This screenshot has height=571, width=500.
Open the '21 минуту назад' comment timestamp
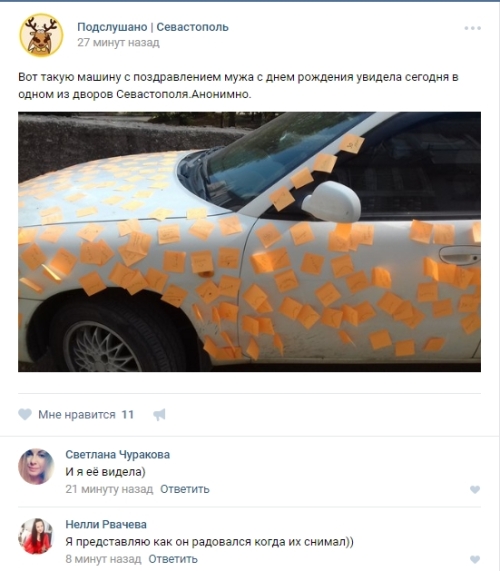109,489
